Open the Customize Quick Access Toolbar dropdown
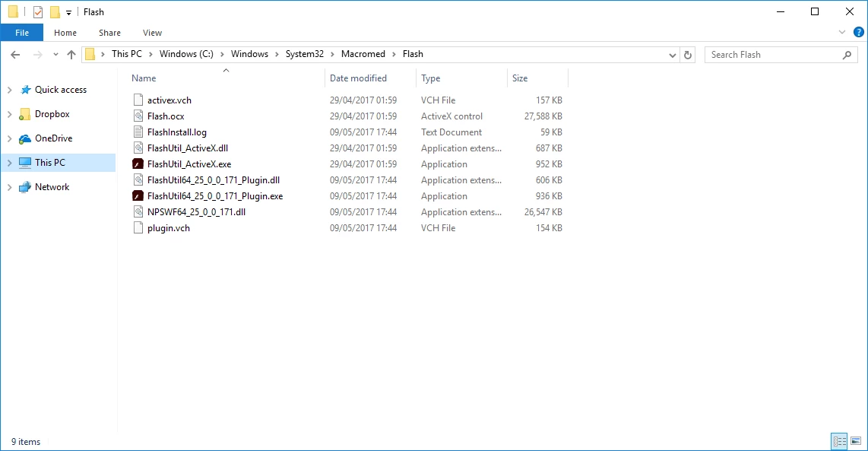The height and width of the screenshot is (451, 868). click(68, 12)
